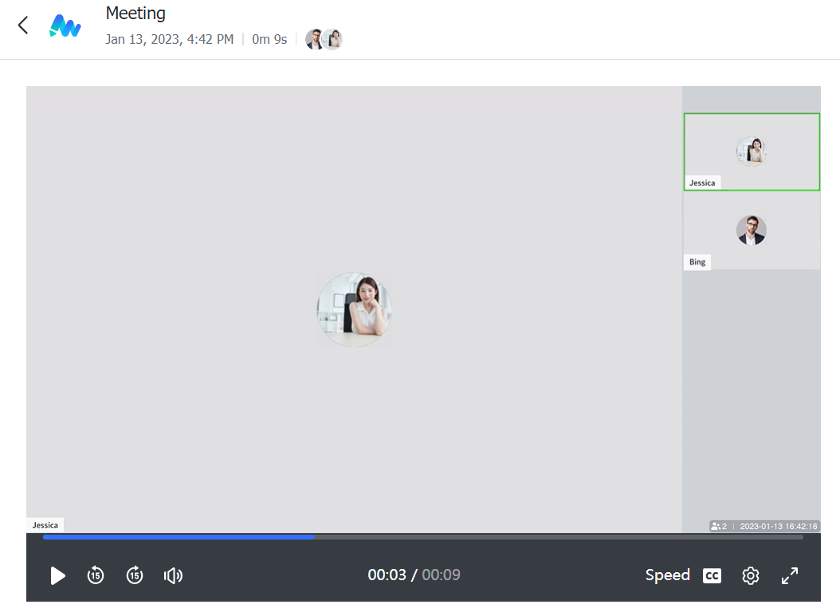This screenshot has height=616, width=840.
Task: Select Jessica's highlighted video thumbnail
Action: tap(752, 151)
